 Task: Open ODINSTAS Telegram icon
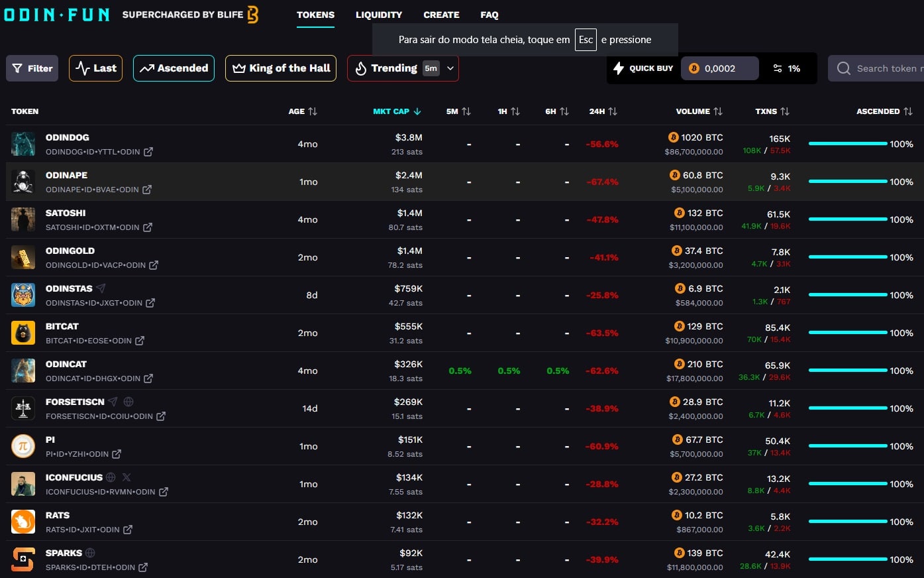(101, 288)
